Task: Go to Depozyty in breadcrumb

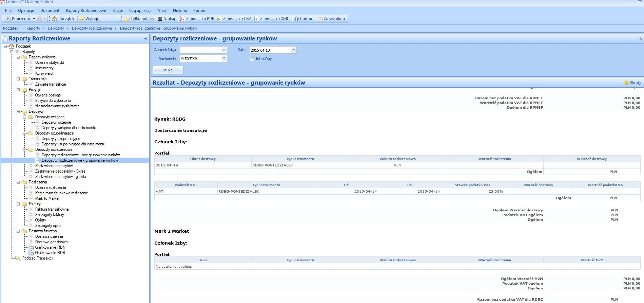Action: 56,28
